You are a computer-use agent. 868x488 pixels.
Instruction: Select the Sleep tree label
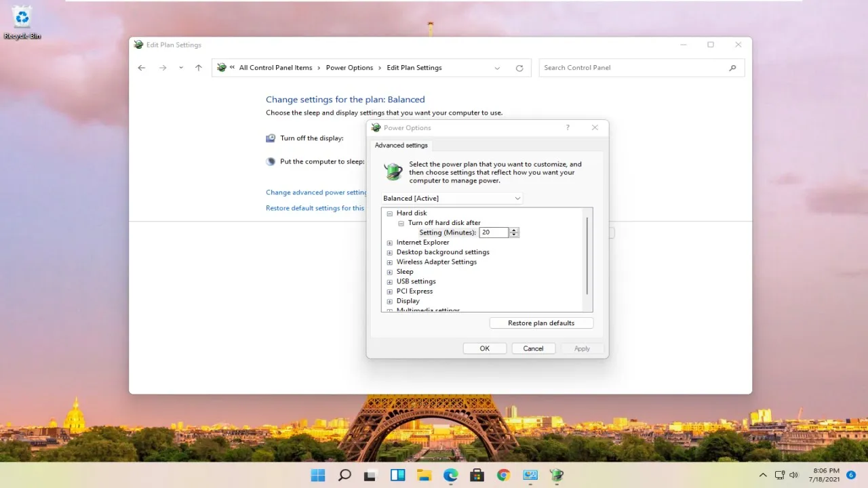pos(405,272)
